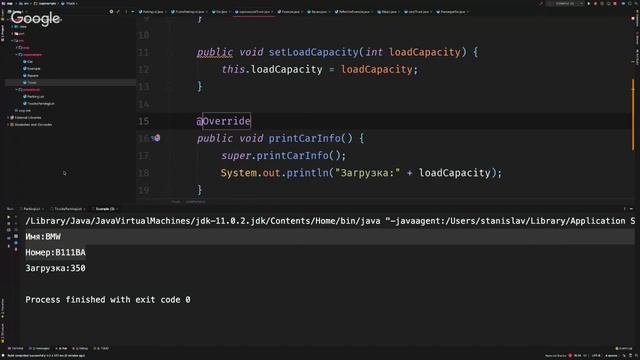The height and width of the screenshot is (360, 640).
Task: Stop the process with red stop icon
Action: click(615, 4)
